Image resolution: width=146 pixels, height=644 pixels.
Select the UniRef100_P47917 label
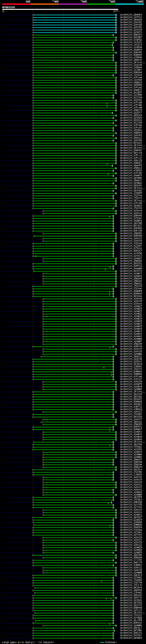click(131, 635)
